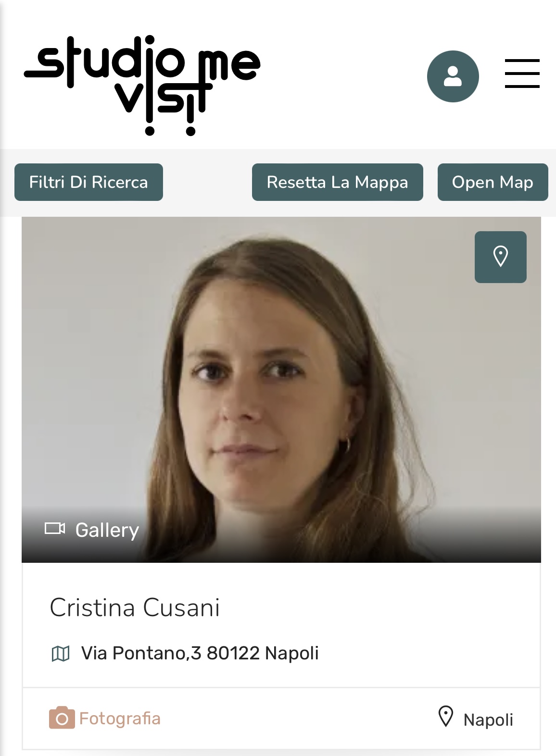This screenshot has width=556, height=756.
Task: Click the Resetta La Mappa button
Action: tap(337, 182)
